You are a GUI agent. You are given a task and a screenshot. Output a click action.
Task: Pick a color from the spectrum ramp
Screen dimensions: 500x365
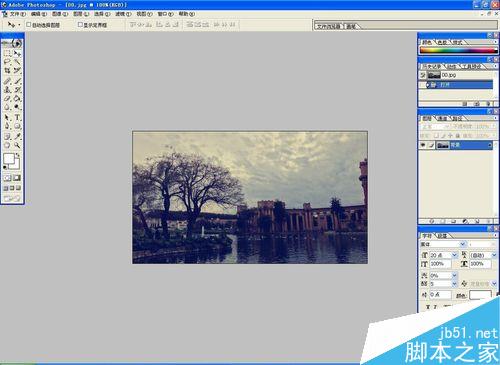pyautogui.click(x=459, y=50)
